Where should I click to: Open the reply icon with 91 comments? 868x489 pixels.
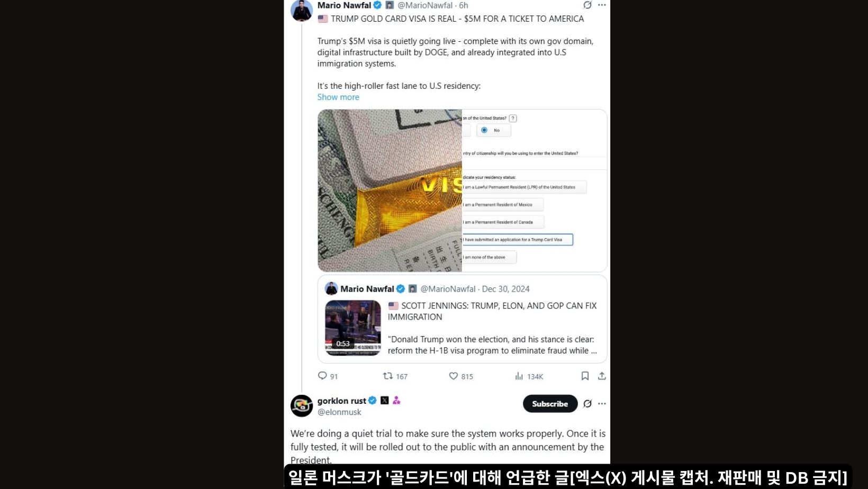(322, 376)
